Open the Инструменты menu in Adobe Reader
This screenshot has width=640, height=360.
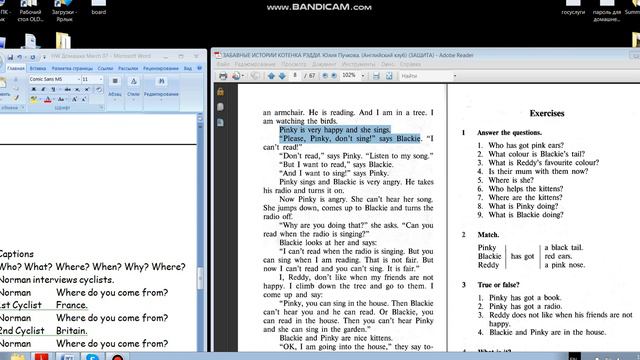point(358,64)
